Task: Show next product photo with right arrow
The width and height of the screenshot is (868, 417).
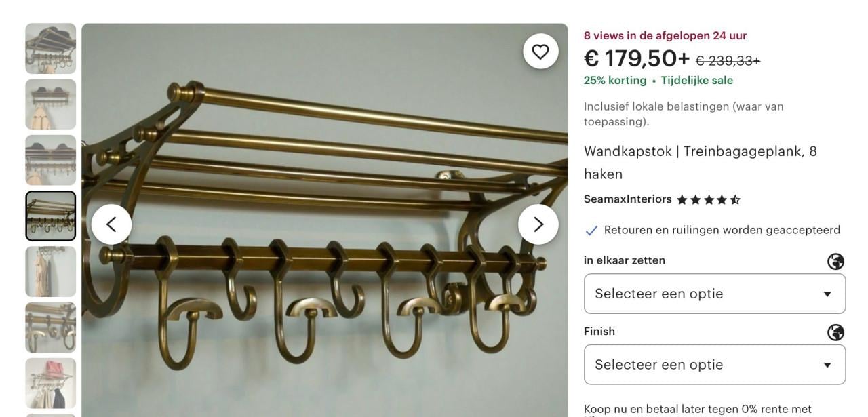Action: (x=538, y=224)
